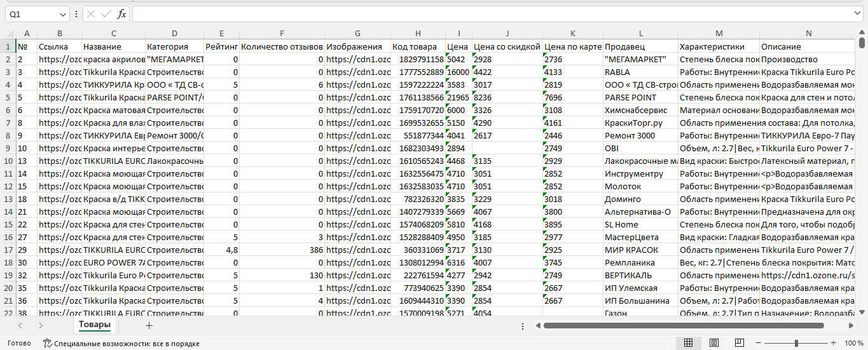This screenshot has width=868, height=350.
Task: Select column J header
Action: pos(507,34)
